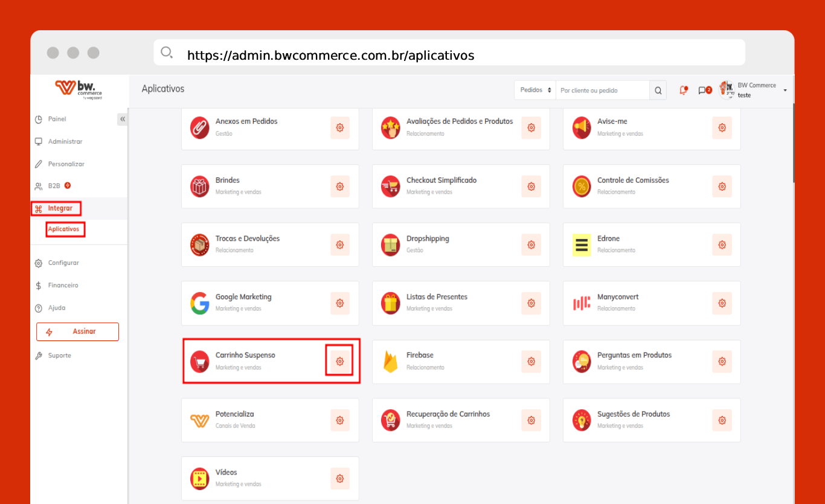This screenshot has height=504, width=825.
Task: Open settings gear for Sugestões de Produtos
Action: click(722, 420)
